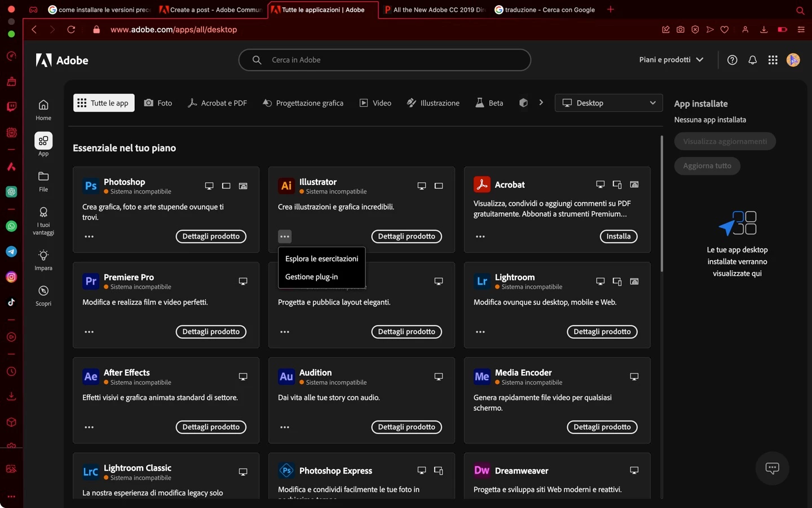812x508 pixels.
Task: Click the Audition Au icon
Action: pyautogui.click(x=286, y=376)
